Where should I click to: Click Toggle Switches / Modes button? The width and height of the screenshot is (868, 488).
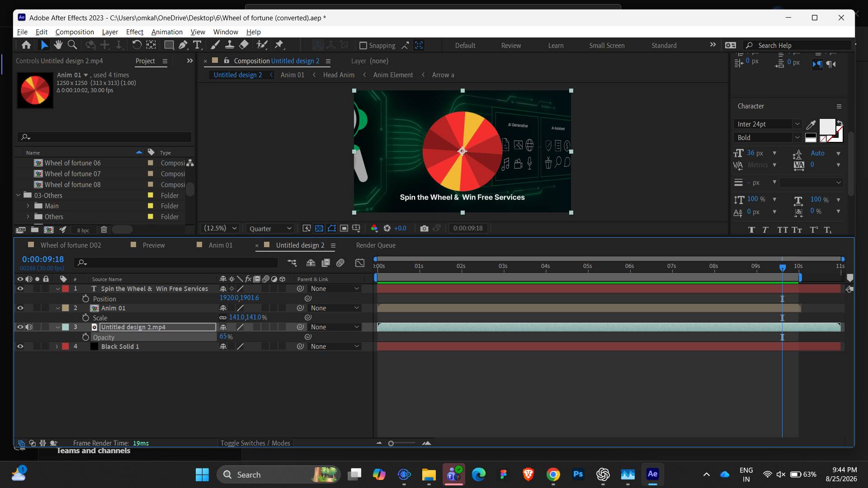[x=255, y=443]
